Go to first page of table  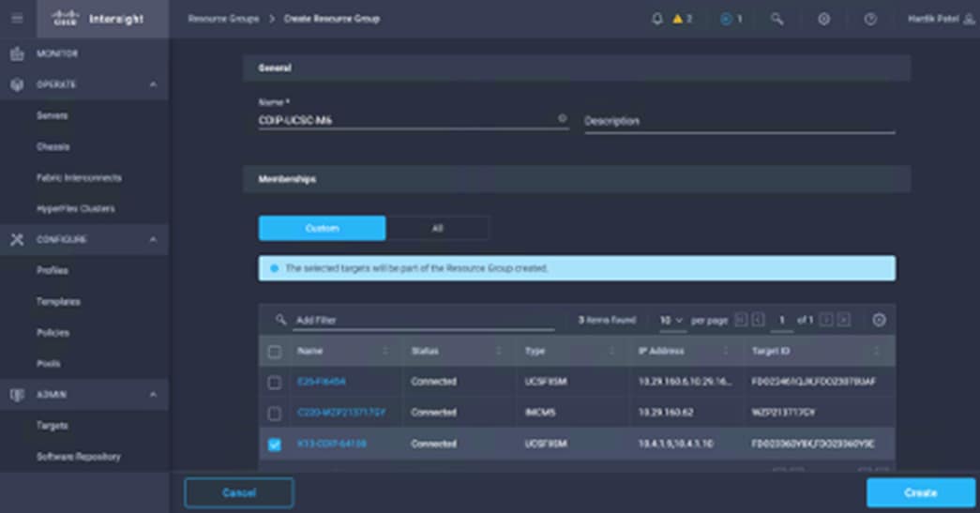point(741,320)
